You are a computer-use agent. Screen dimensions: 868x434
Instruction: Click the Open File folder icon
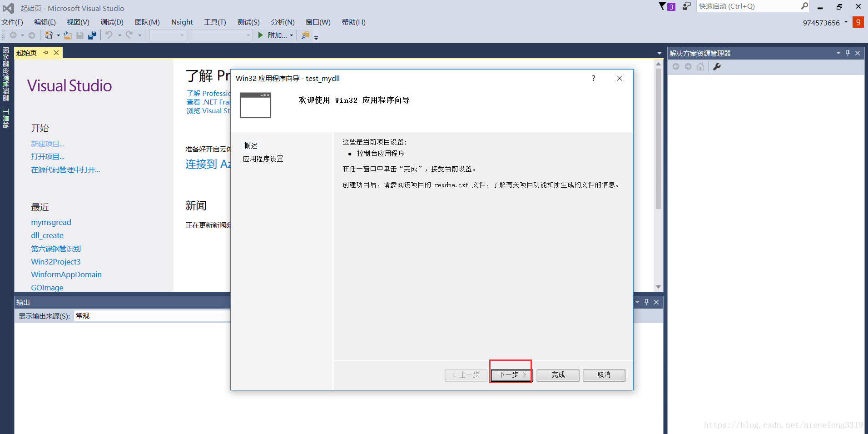pyautogui.click(x=68, y=35)
